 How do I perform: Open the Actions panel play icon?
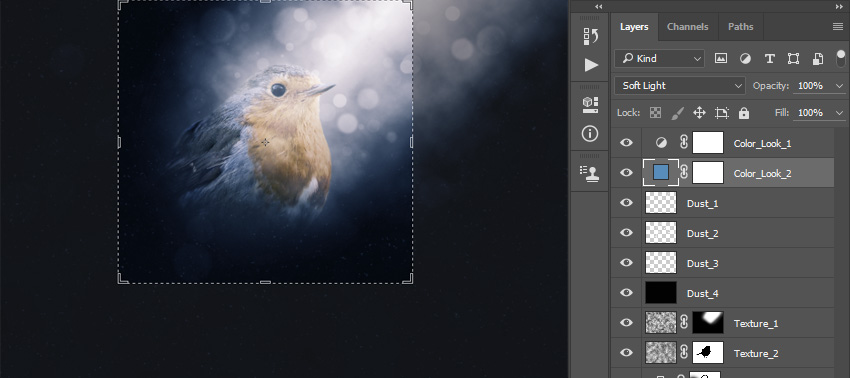[x=591, y=66]
